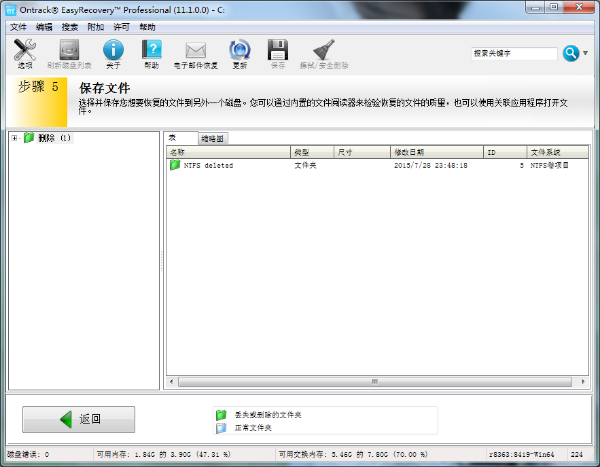Open dropdown arrow next to search button

pos(586,53)
